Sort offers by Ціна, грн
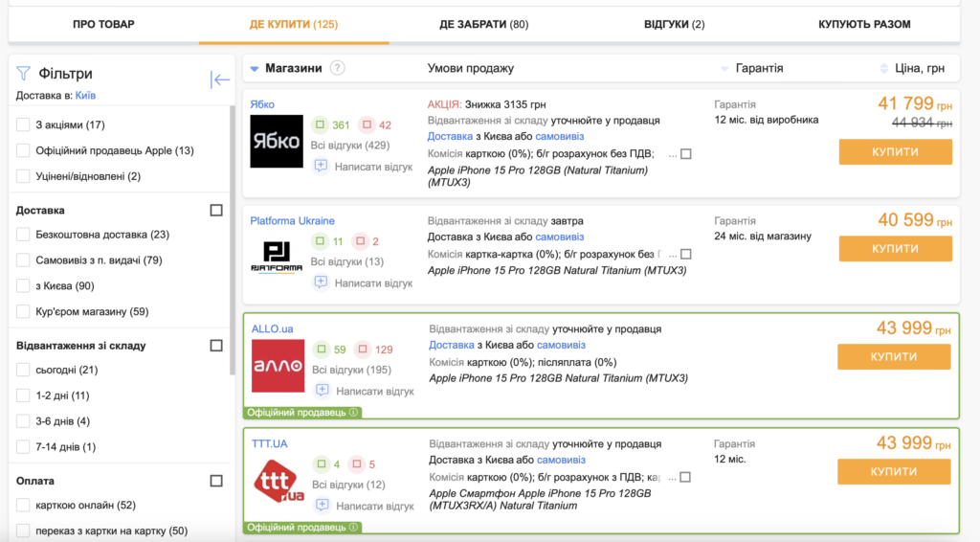Screen dimensions: 980x542 tap(884, 68)
